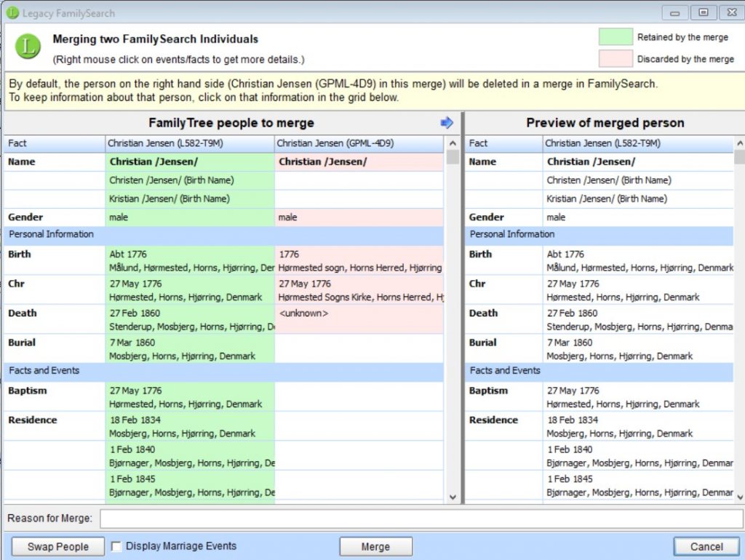Select column header Christian Jensen (GPML-4D9)
This screenshot has height=560, width=745.
359,143
